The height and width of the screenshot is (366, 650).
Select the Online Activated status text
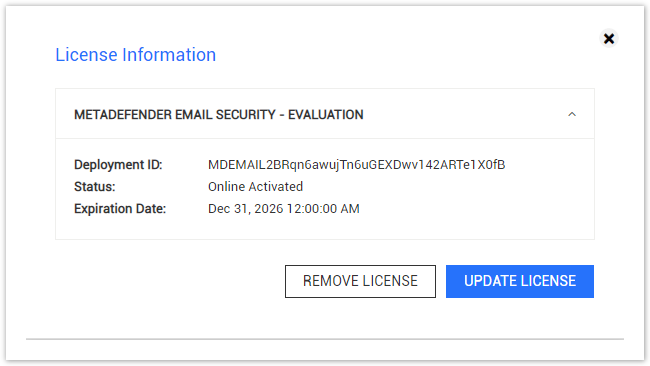click(x=255, y=187)
